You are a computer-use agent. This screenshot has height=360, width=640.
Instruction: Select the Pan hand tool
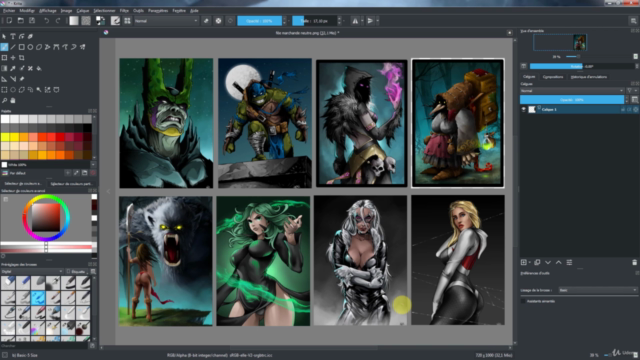point(13,100)
